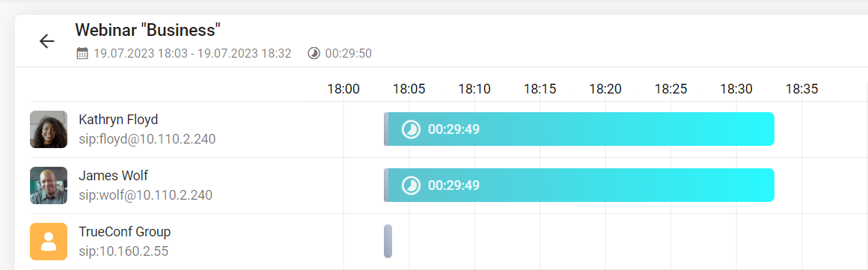Image resolution: width=868 pixels, height=270 pixels.
Task: Click the back arrow icon
Action: 46,41
